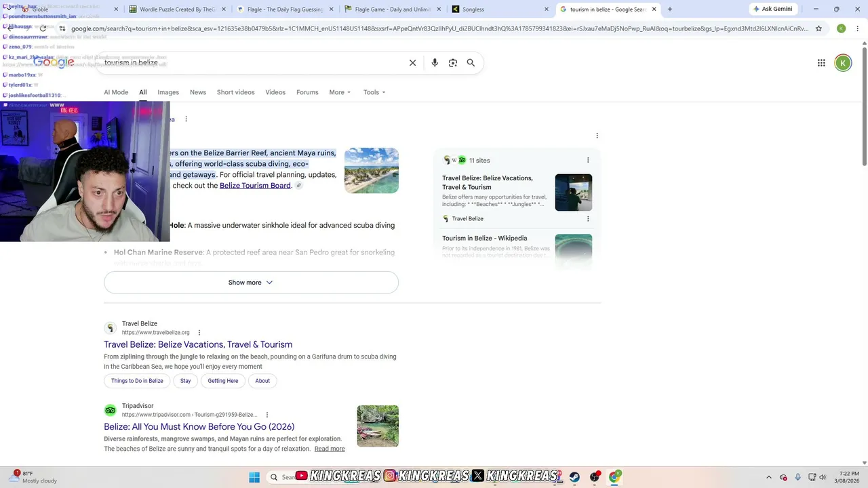The width and height of the screenshot is (868, 488).
Task: Open the taskbar microphone indicator
Action: 797,477
